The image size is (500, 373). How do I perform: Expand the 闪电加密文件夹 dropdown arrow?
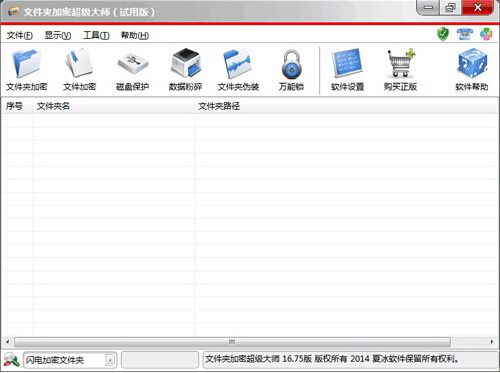click(110, 360)
